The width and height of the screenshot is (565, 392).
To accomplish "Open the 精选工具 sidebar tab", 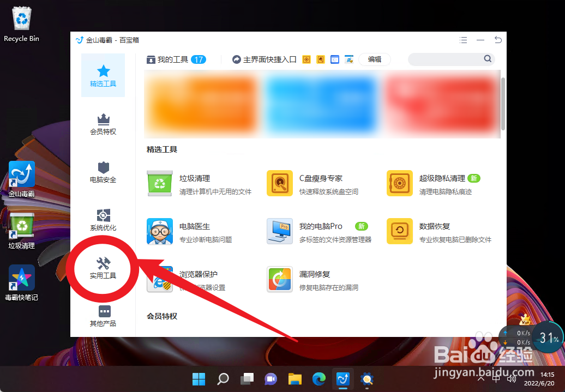I will [103, 76].
